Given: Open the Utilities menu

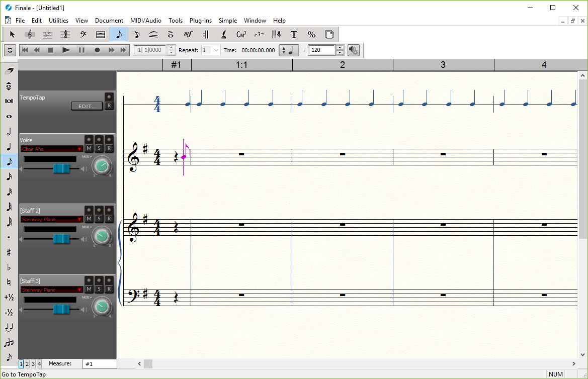Looking at the screenshot, I should click(x=58, y=21).
